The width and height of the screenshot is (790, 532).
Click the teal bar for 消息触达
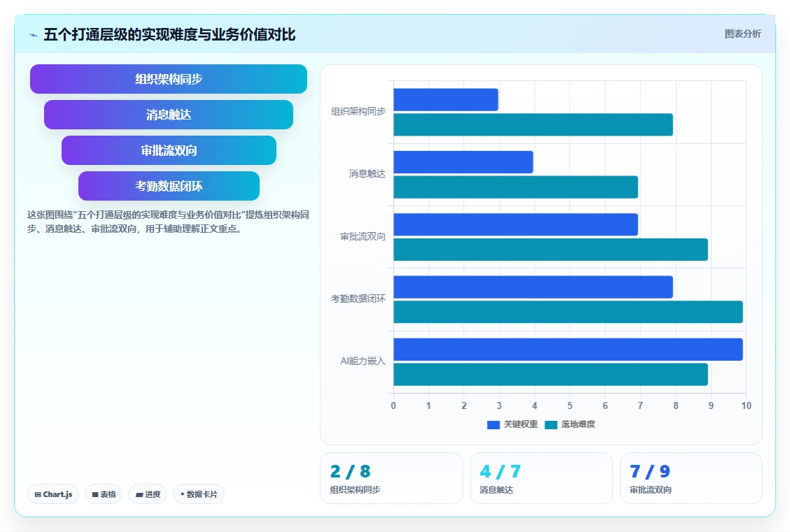(x=516, y=187)
